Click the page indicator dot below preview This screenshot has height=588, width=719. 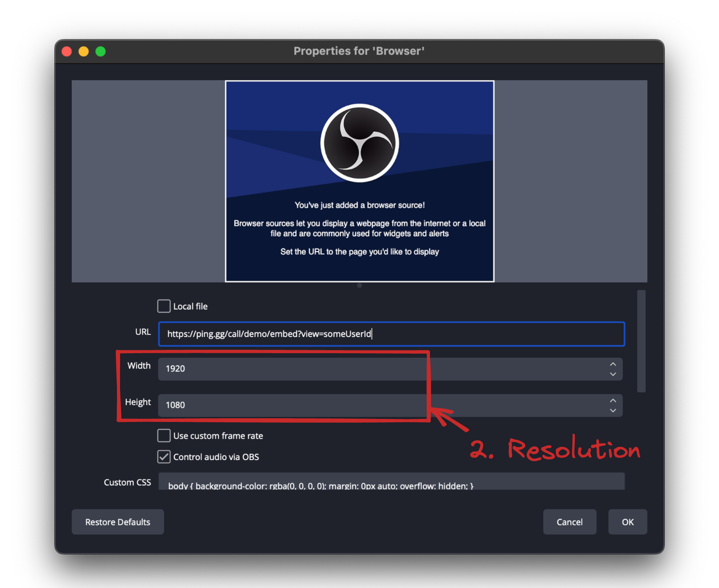pyautogui.click(x=359, y=285)
